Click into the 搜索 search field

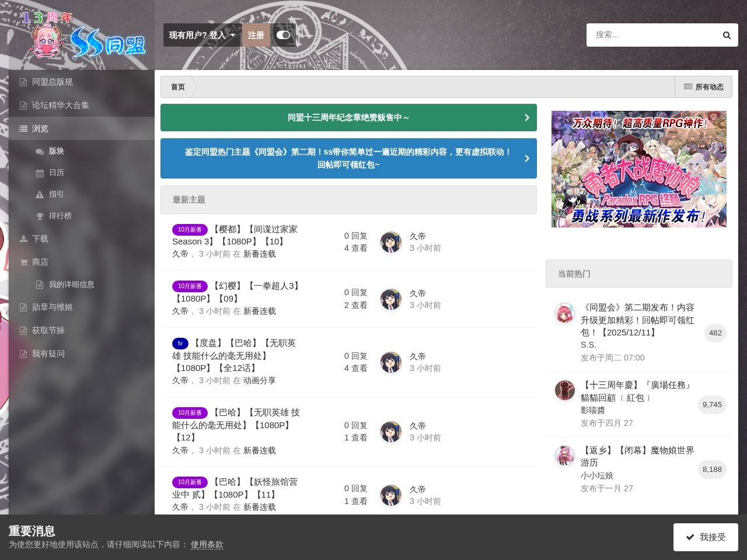[x=654, y=35]
